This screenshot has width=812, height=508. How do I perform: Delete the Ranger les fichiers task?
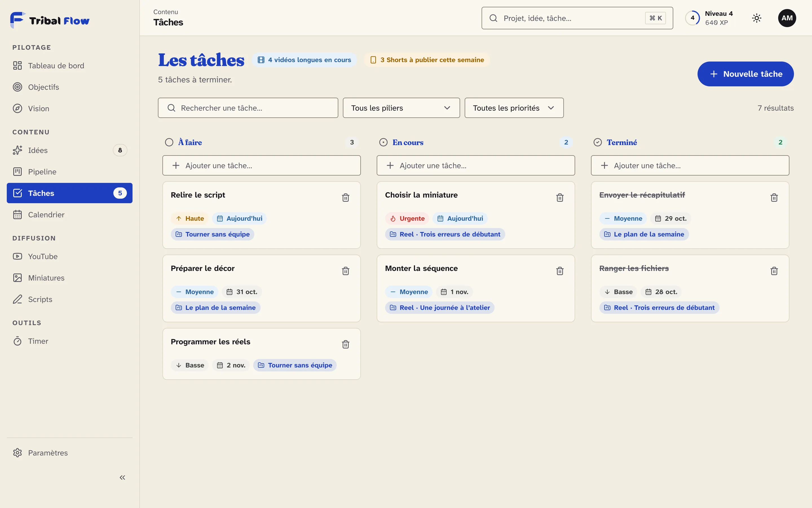(x=774, y=271)
